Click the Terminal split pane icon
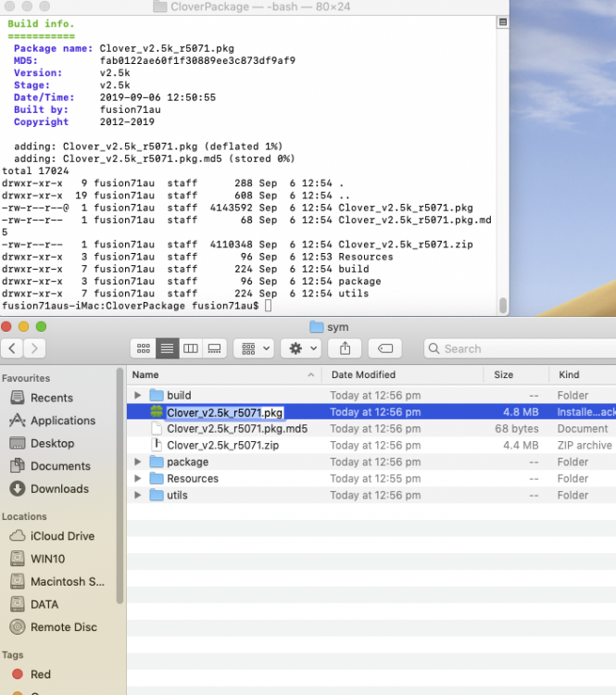Screen dimensions: 616x695 503,21
